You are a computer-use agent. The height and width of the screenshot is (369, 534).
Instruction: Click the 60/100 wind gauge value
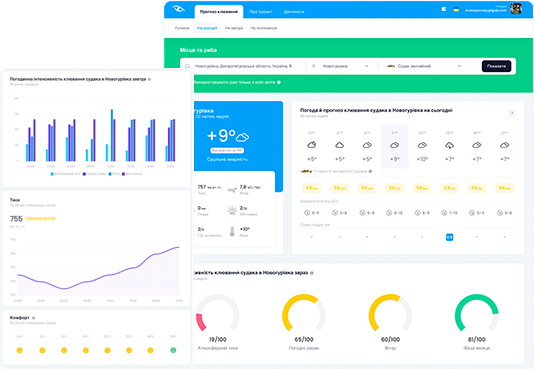point(390,339)
